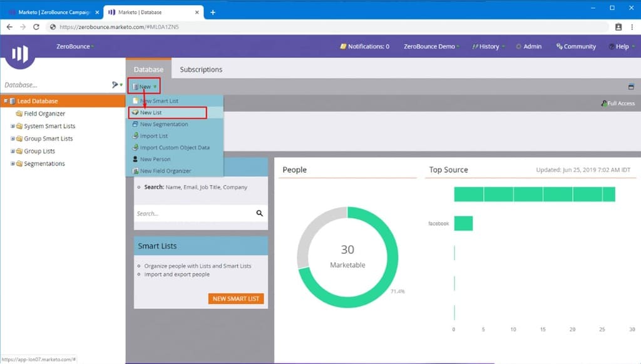Switch to the Subscriptions tab

coord(201,69)
